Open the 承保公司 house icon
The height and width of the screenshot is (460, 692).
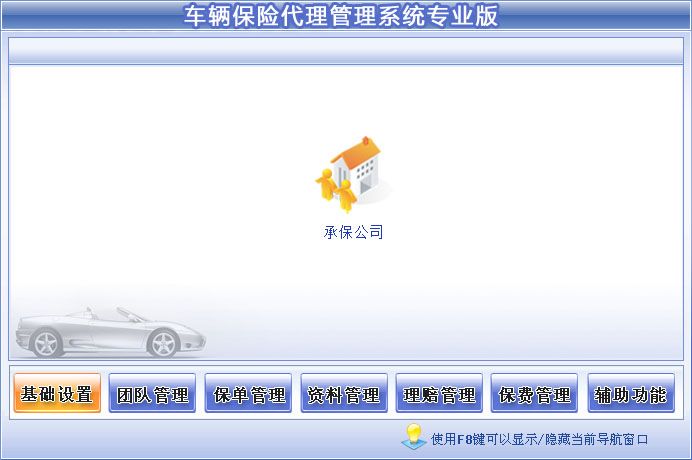click(x=353, y=173)
